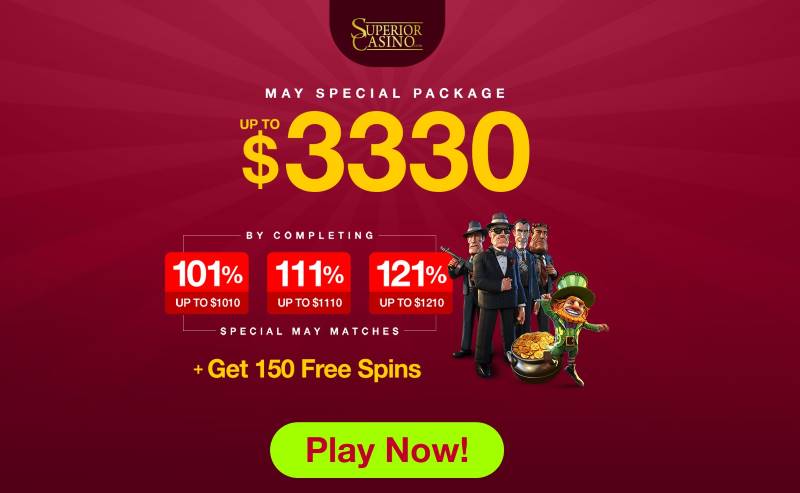Click the UP TO $1010 caption
Viewport: 800px width, 493px height.
click(x=207, y=303)
